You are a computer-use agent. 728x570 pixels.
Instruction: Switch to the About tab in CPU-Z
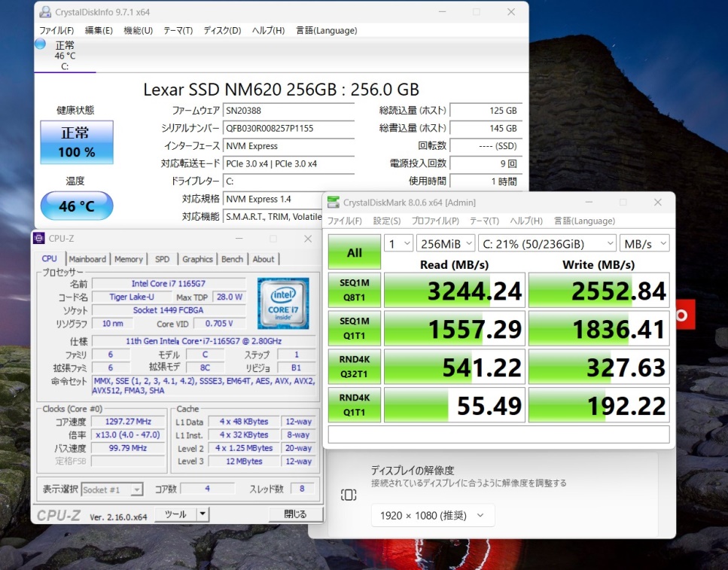coord(263,259)
